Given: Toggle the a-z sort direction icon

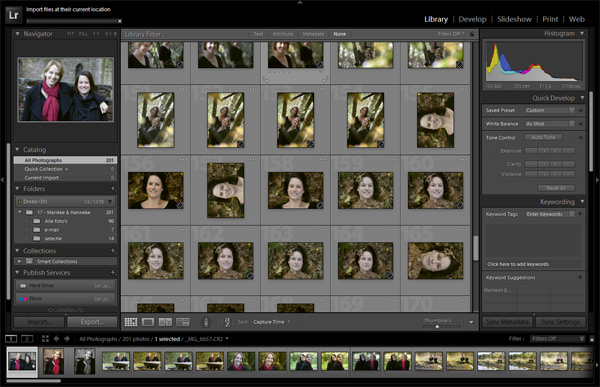Looking at the screenshot, I should [x=227, y=322].
